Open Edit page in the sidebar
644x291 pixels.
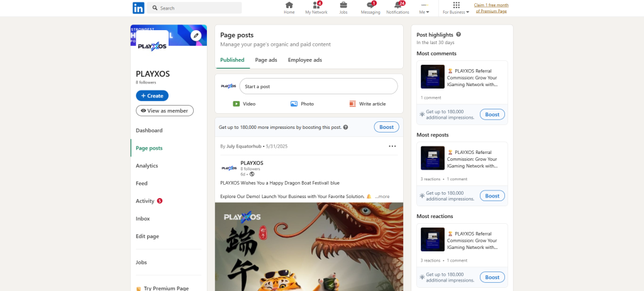coord(147,236)
